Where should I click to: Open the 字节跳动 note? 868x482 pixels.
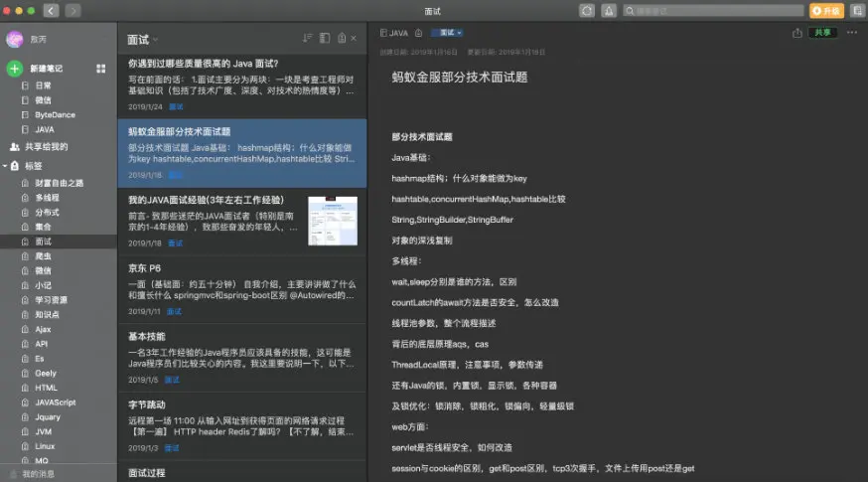click(x=242, y=426)
